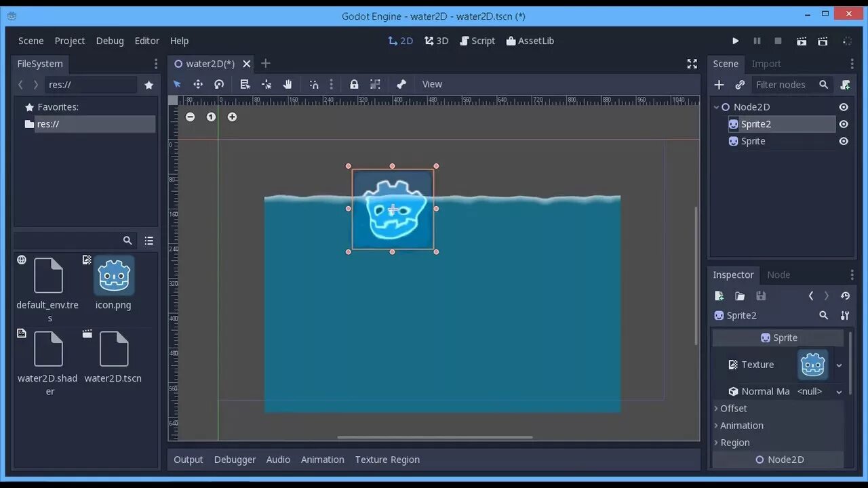Reset zoom with the 1 button
Screen dimensions: 868x488
coord(211,117)
